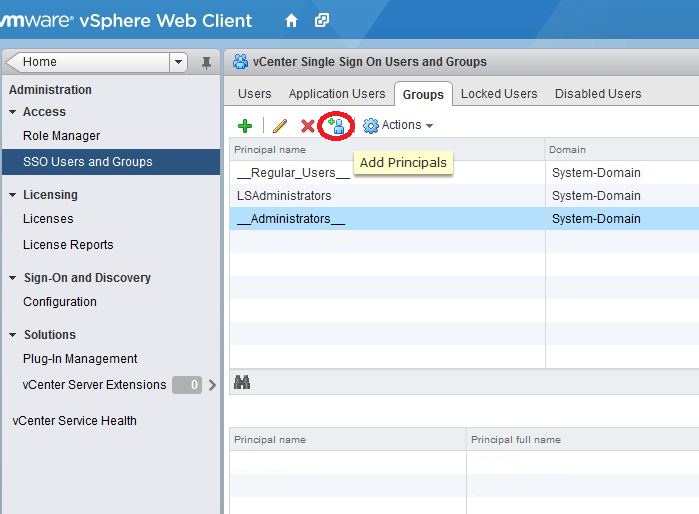Open the Home navigation history dropdown

179,62
